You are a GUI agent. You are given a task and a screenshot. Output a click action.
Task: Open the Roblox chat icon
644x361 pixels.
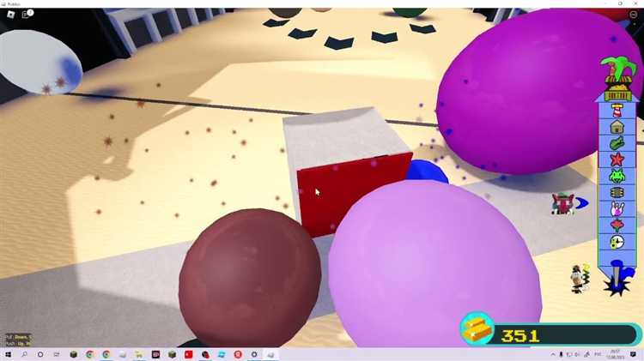pyautogui.click(x=27, y=14)
